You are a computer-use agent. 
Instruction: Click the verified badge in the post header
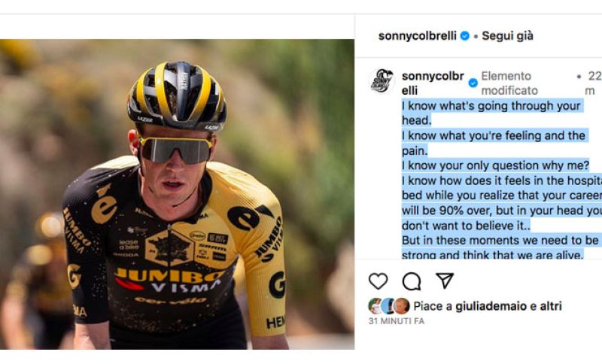click(x=465, y=36)
